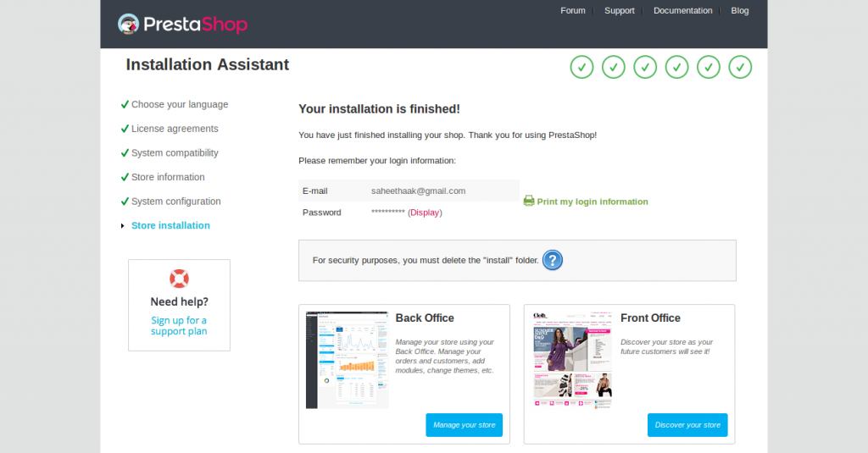Open the Support link in header
The width and height of the screenshot is (868, 453).
[x=619, y=10]
